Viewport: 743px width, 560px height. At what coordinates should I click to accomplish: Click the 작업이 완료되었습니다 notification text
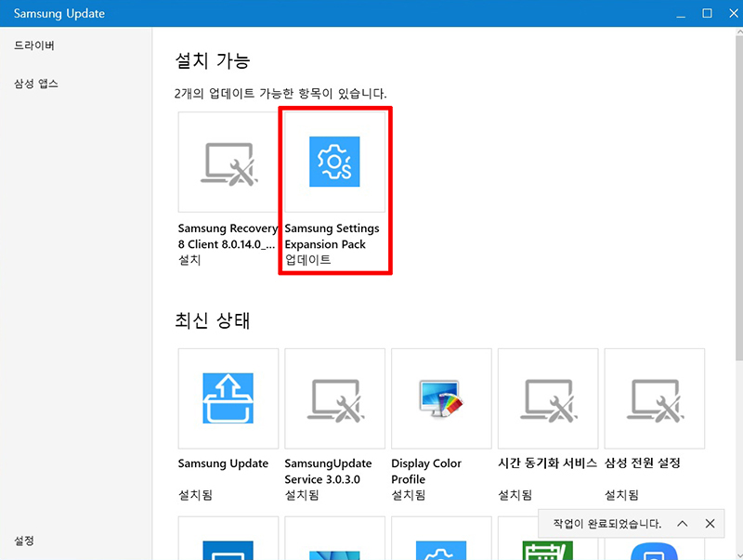(x=607, y=524)
